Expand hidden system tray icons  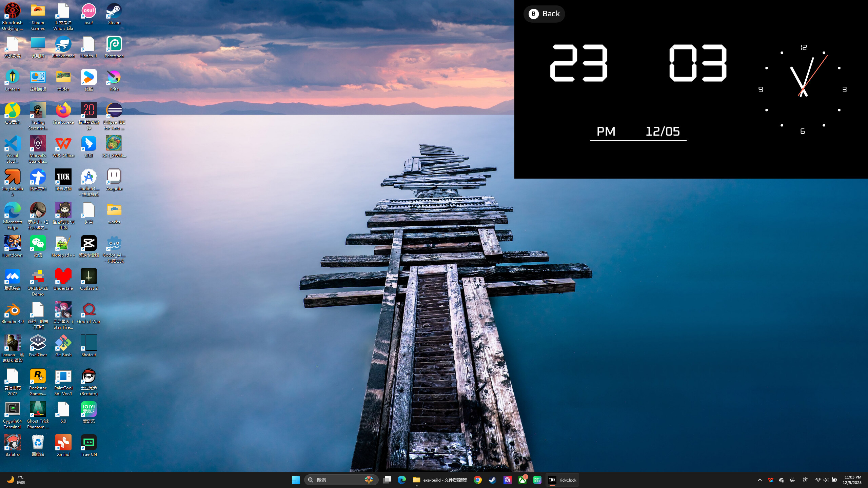coord(760,480)
